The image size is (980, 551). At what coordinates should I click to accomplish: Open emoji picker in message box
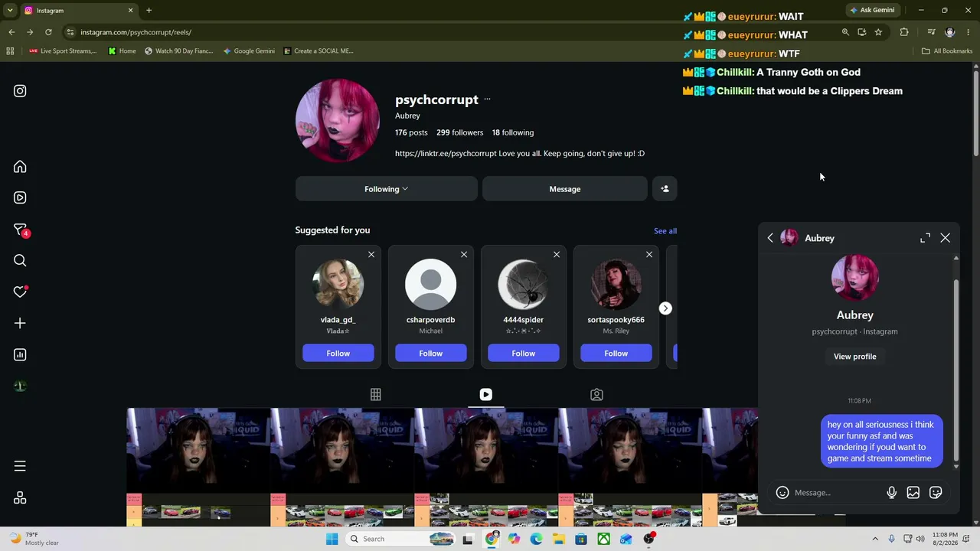(782, 493)
